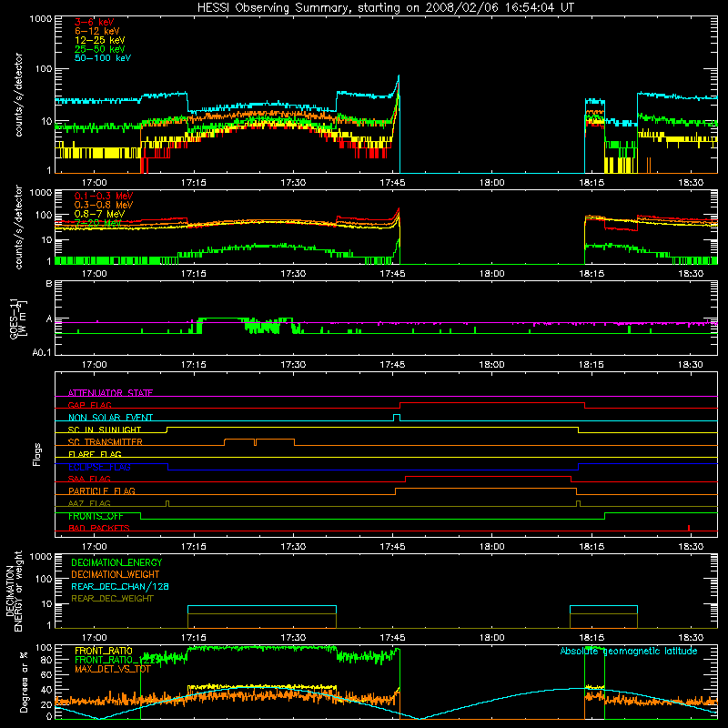Click the BAD_PACKETS red spike near 18:30
Screen dimensions: 728x728
(x=689, y=528)
